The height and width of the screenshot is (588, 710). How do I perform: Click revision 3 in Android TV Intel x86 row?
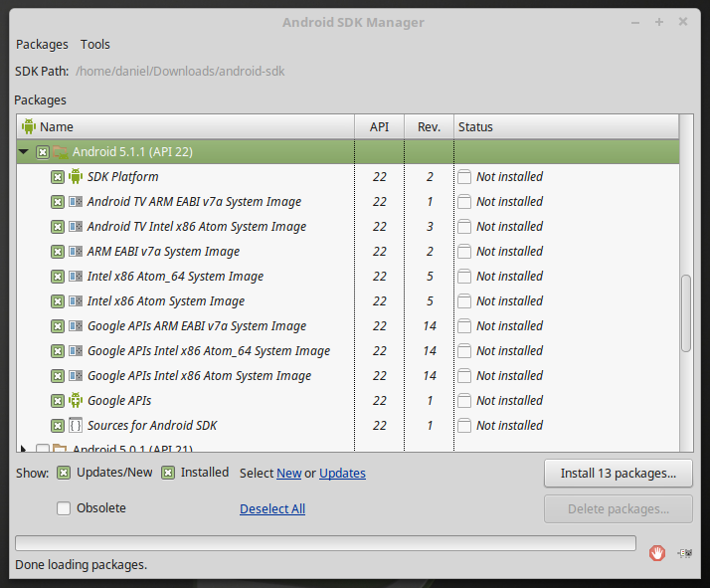pyautogui.click(x=430, y=227)
